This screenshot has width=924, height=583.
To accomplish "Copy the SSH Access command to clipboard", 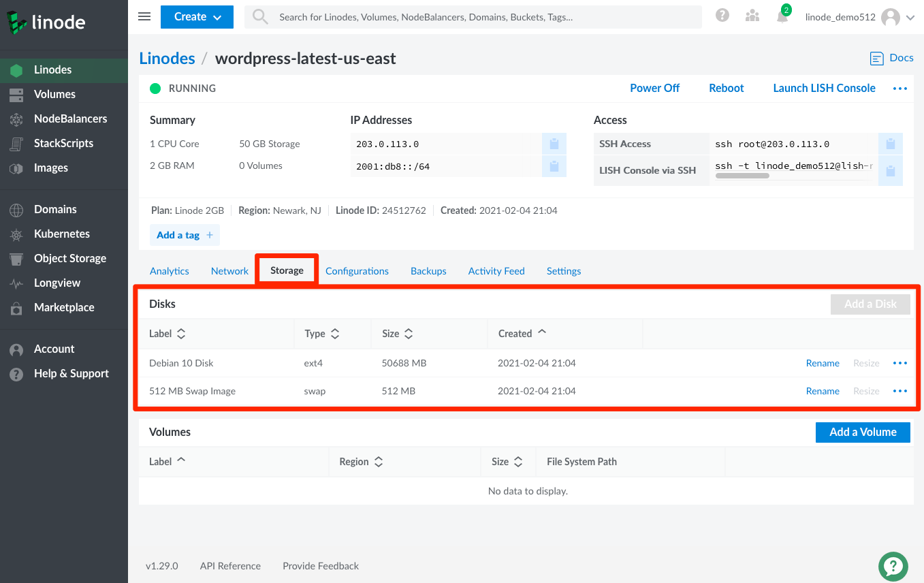I will point(890,143).
